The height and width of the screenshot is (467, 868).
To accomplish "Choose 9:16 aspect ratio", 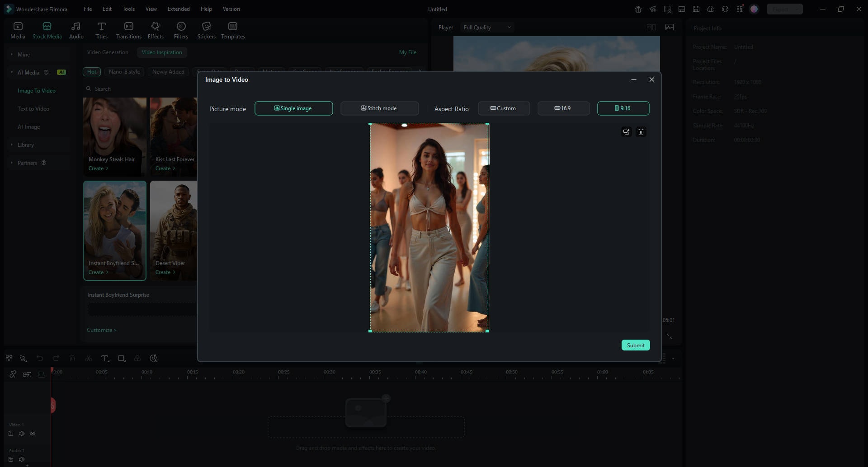I will pos(623,108).
